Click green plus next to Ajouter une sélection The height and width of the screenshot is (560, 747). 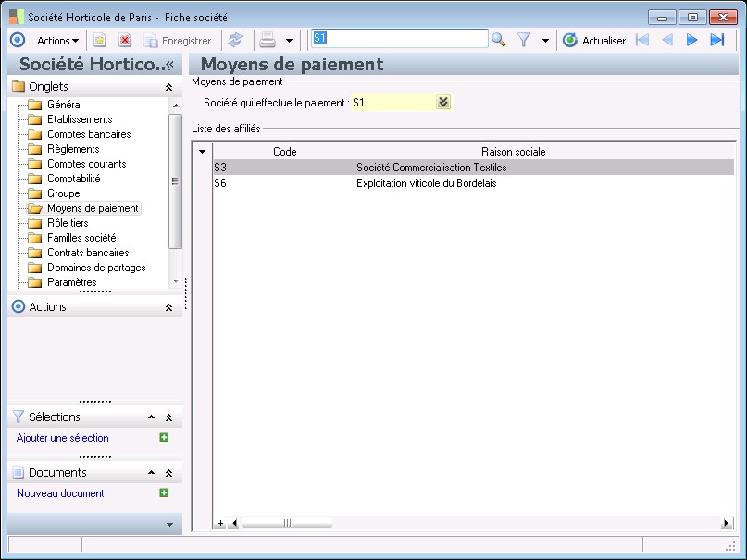(x=164, y=437)
